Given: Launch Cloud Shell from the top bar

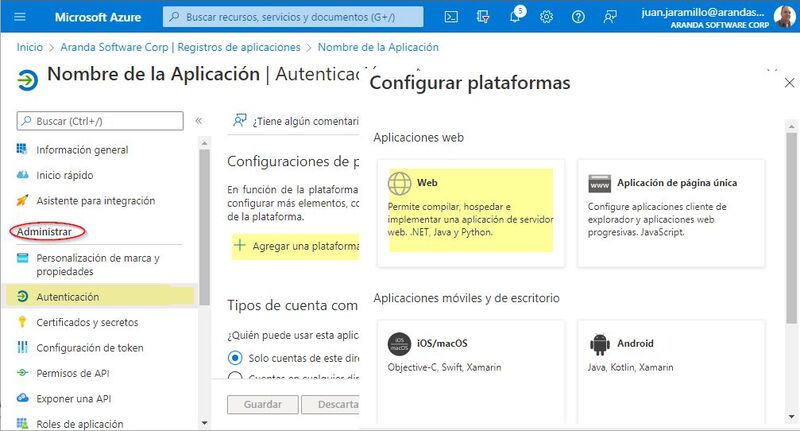Looking at the screenshot, I should 451,17.
